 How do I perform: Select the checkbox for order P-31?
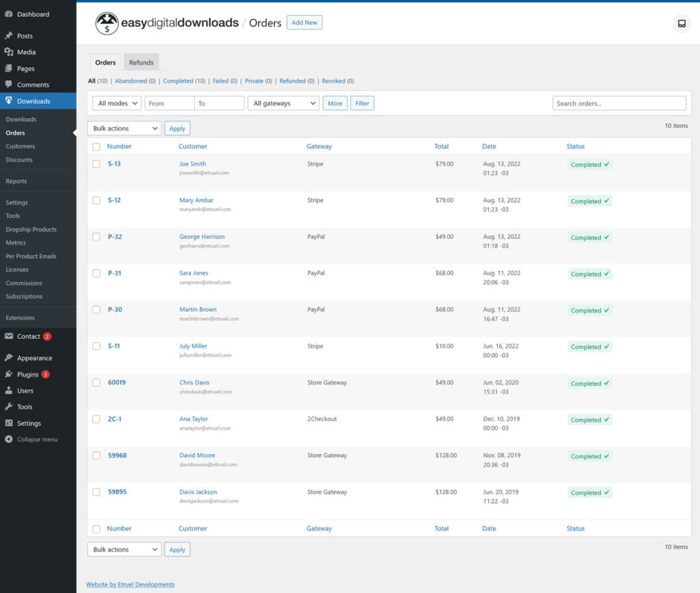click(x=96, y=273)
